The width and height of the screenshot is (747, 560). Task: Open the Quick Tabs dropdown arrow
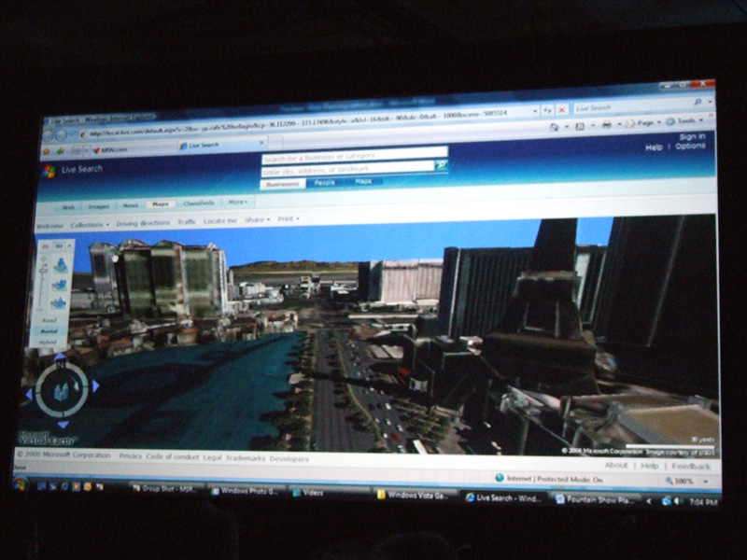pyautogui.click(x=86, y=151)
